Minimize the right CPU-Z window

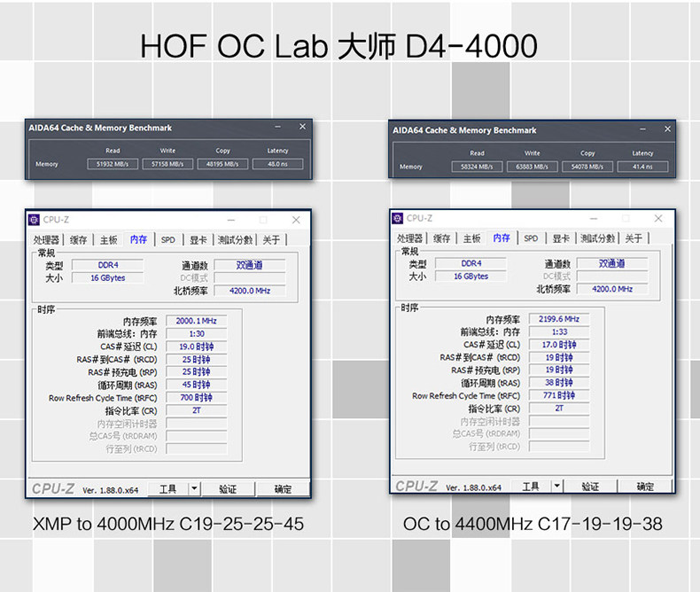(594, 218)
